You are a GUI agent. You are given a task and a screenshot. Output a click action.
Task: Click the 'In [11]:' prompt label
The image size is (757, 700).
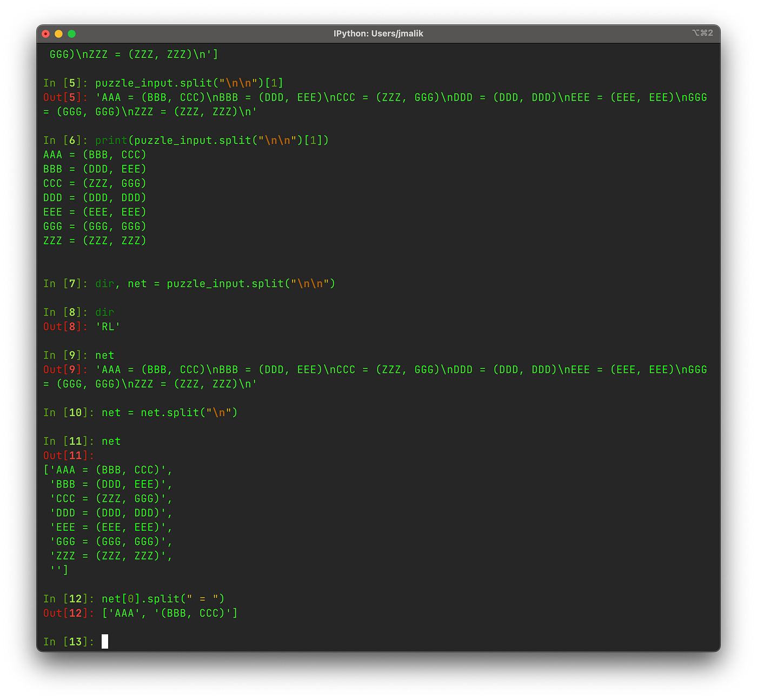click(x=69, y=441)
